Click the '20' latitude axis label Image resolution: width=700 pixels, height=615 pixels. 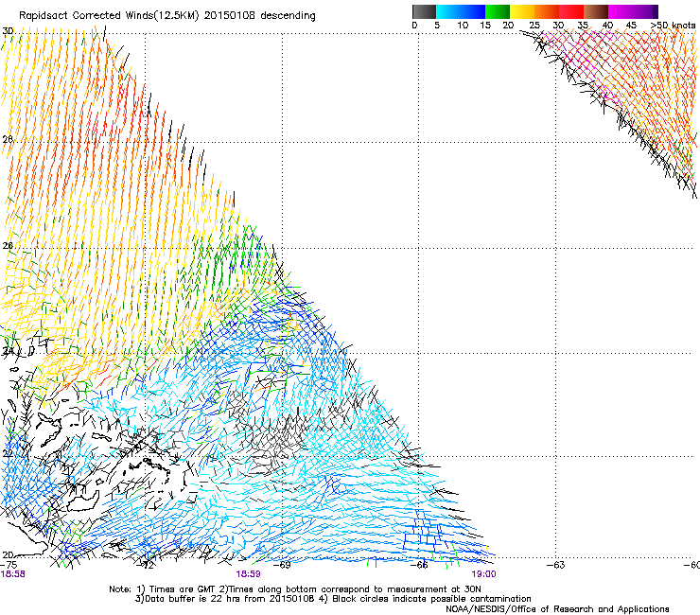[x=8, y=554]
